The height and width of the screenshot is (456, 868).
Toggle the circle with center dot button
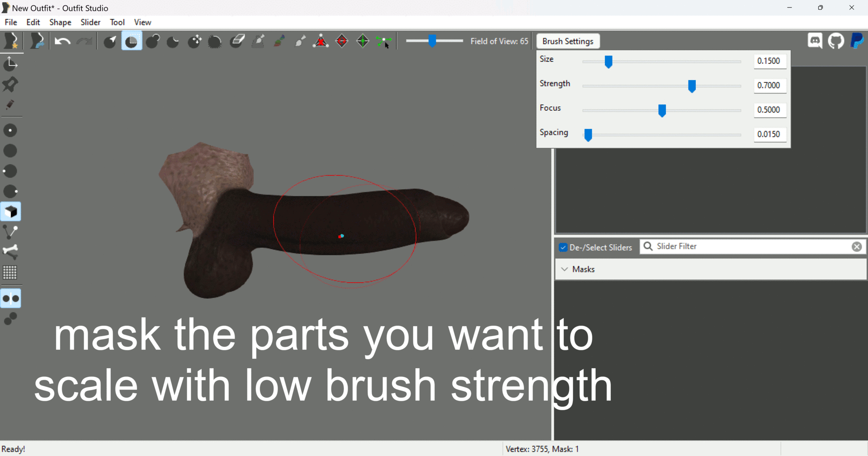(10, 130)
